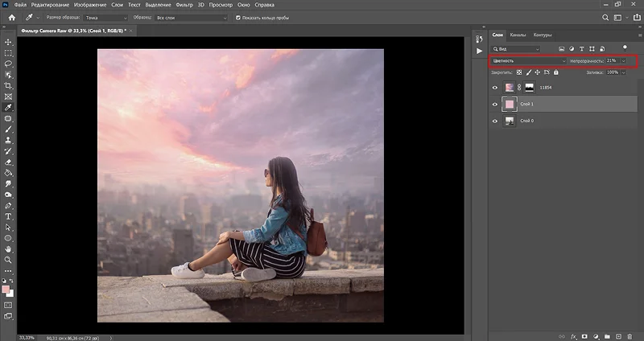This screenshot has width=644, height=341.
Task: Click the layer mask thumbnail of 11854
Action: click(530, 88)
